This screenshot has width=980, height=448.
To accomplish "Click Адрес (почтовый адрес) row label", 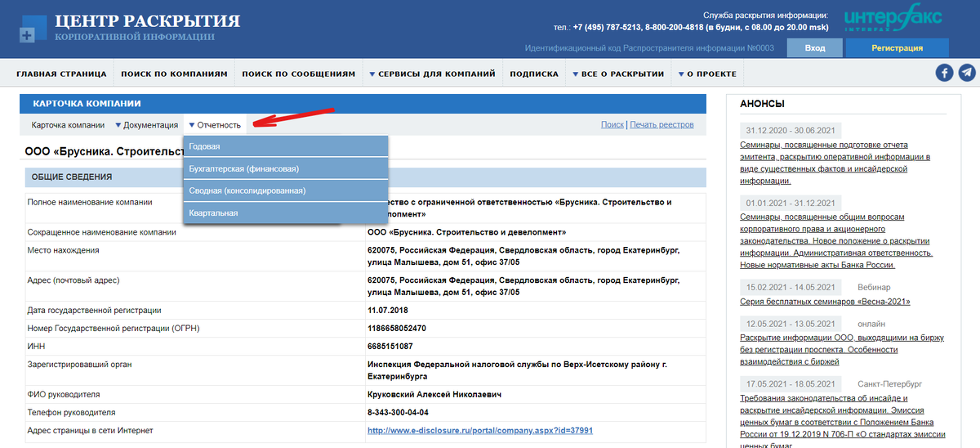I will coord(73,280).
